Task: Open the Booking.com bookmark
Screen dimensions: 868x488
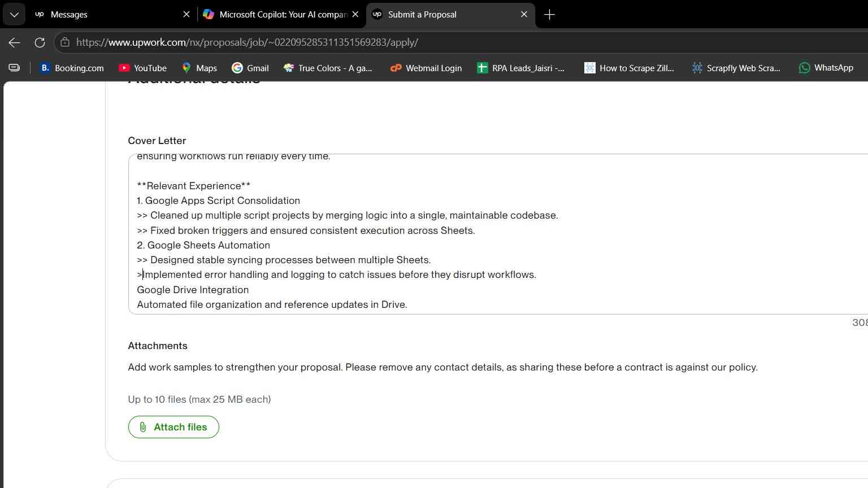Action: pos(72,68)
